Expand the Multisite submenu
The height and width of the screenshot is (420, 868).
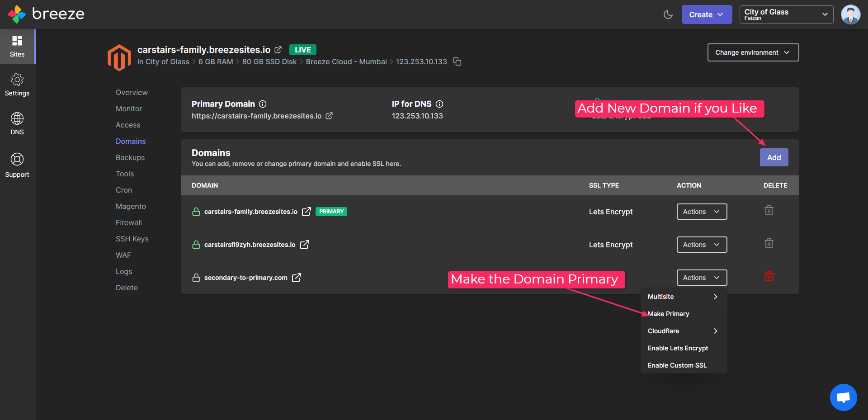tap(684, 297)
